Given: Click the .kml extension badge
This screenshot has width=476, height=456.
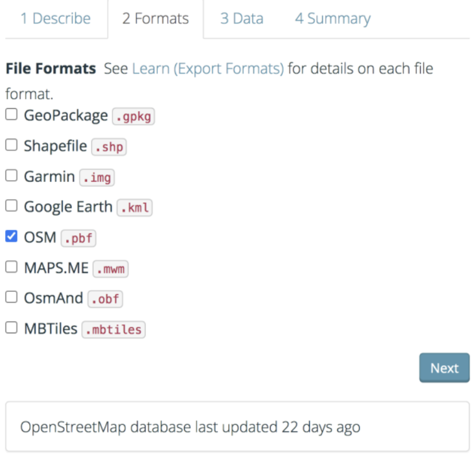Looking at the screenshot, I should point(134,208).
